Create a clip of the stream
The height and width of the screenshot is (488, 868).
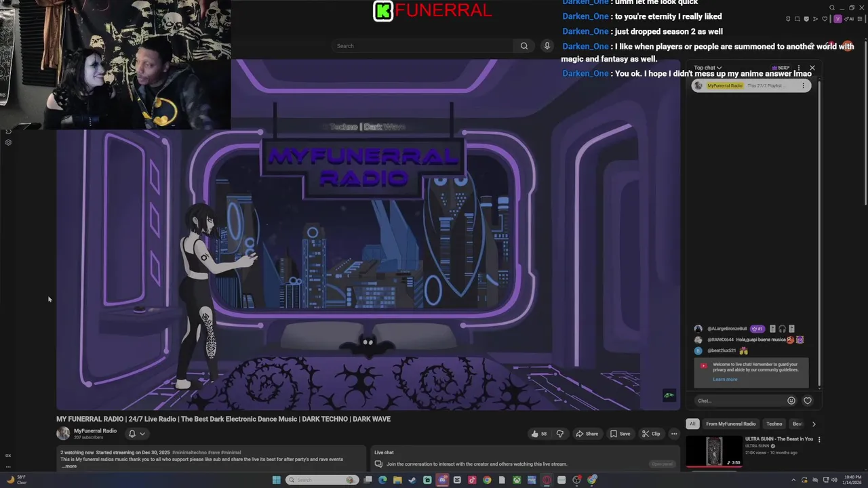tap(651, 434)
